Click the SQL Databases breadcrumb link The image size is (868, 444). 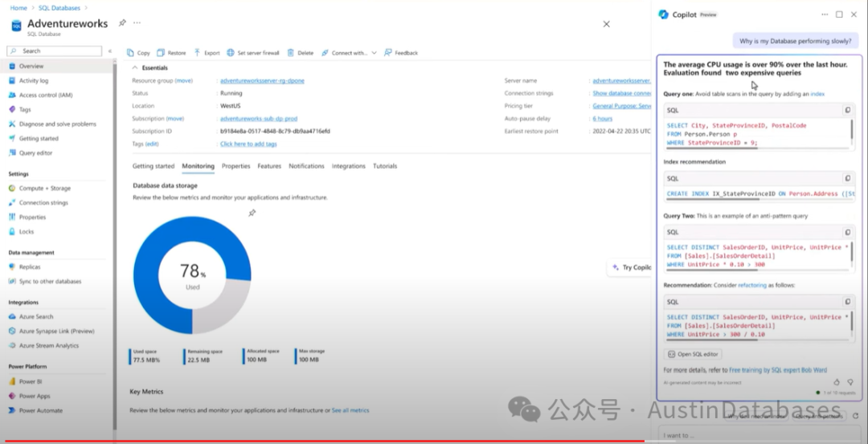pos(59,8)
